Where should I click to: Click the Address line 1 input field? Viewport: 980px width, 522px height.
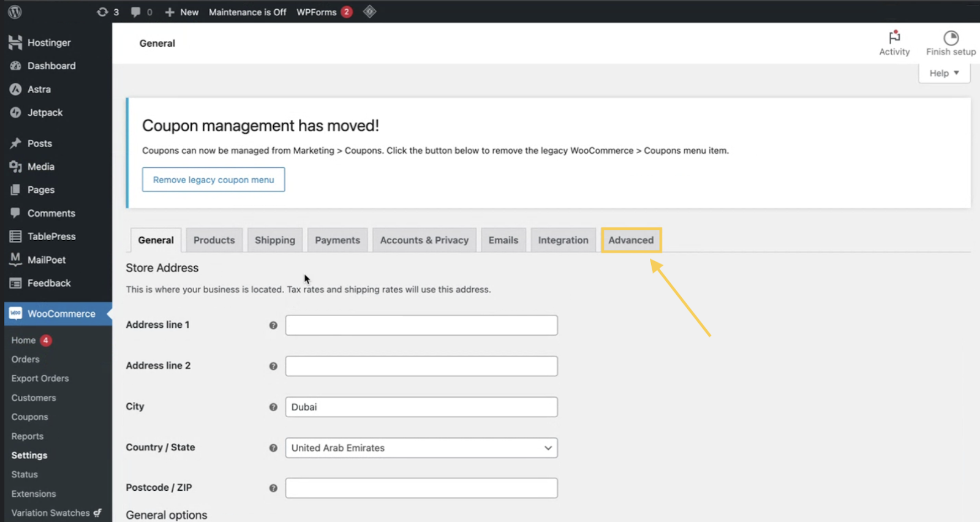pos(421,325)
